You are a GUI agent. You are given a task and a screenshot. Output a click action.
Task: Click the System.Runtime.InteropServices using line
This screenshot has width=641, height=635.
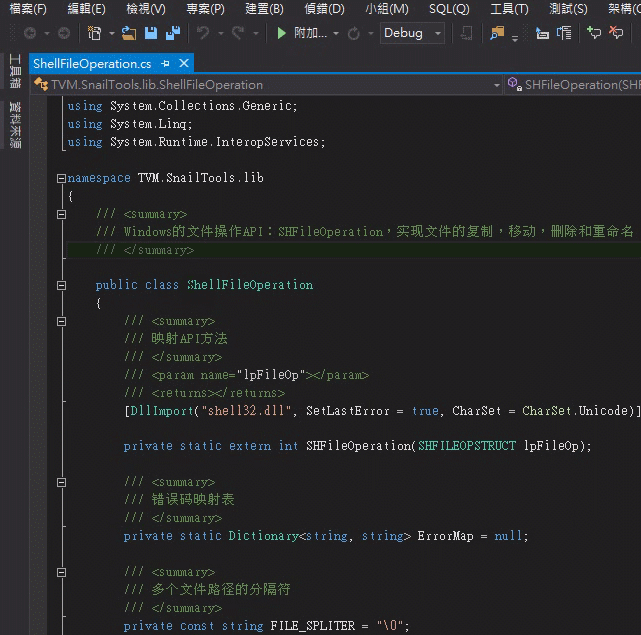tap(197, 142)
